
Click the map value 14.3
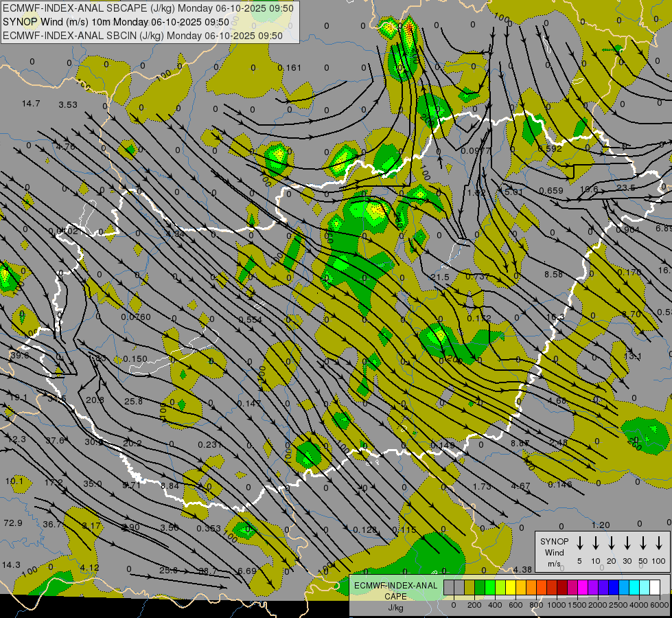(11, 565)
